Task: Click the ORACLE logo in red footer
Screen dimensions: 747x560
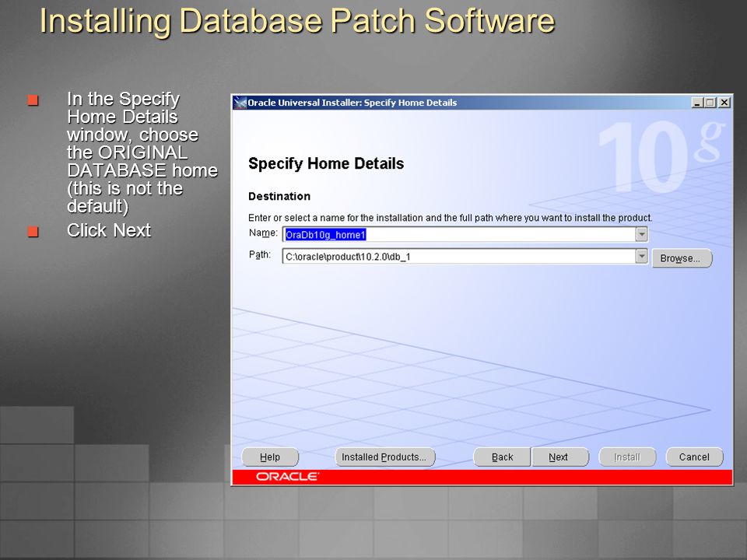Action: coord(287,477)
